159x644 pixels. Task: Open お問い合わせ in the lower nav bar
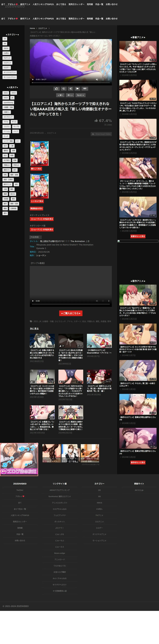(111, 19)
